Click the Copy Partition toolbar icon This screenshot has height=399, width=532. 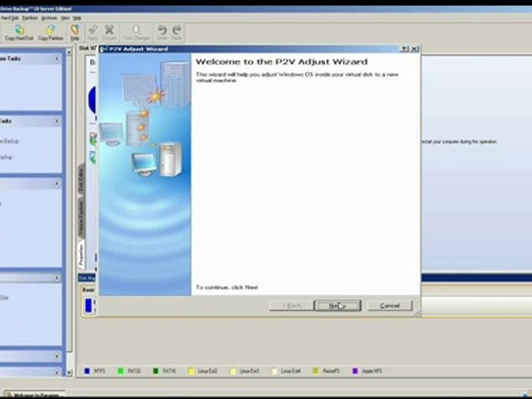pyautogui.click(x=51, y=33)
